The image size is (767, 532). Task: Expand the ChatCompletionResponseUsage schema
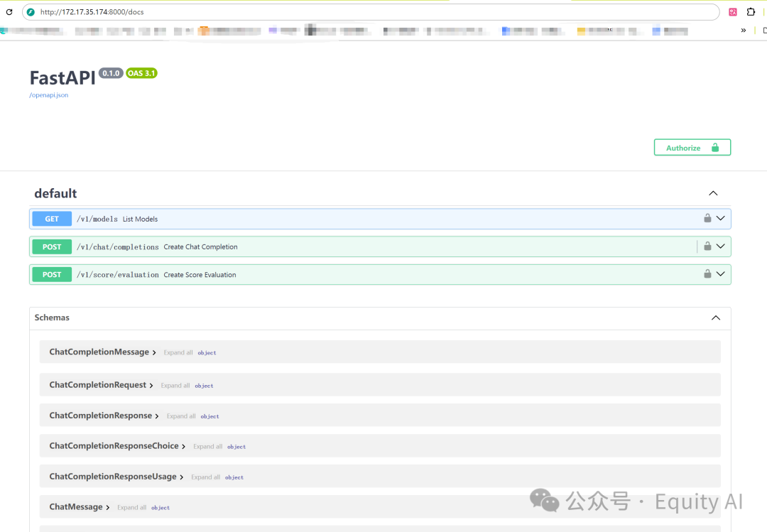click(x=116, y=476)
